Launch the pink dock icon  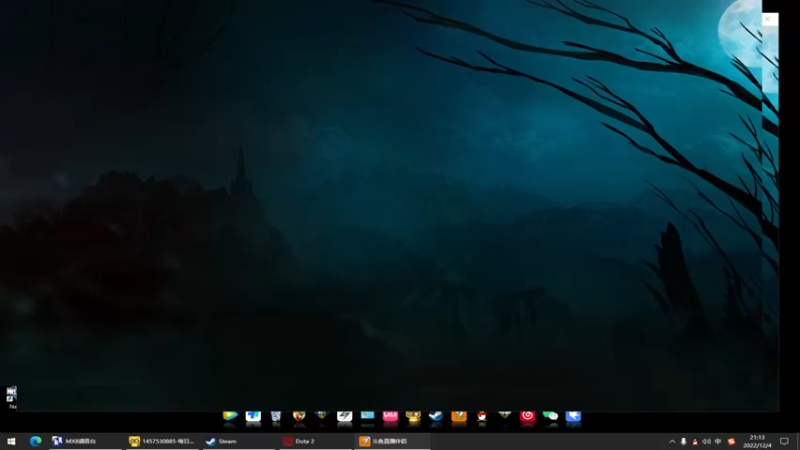tap(390, 416)
